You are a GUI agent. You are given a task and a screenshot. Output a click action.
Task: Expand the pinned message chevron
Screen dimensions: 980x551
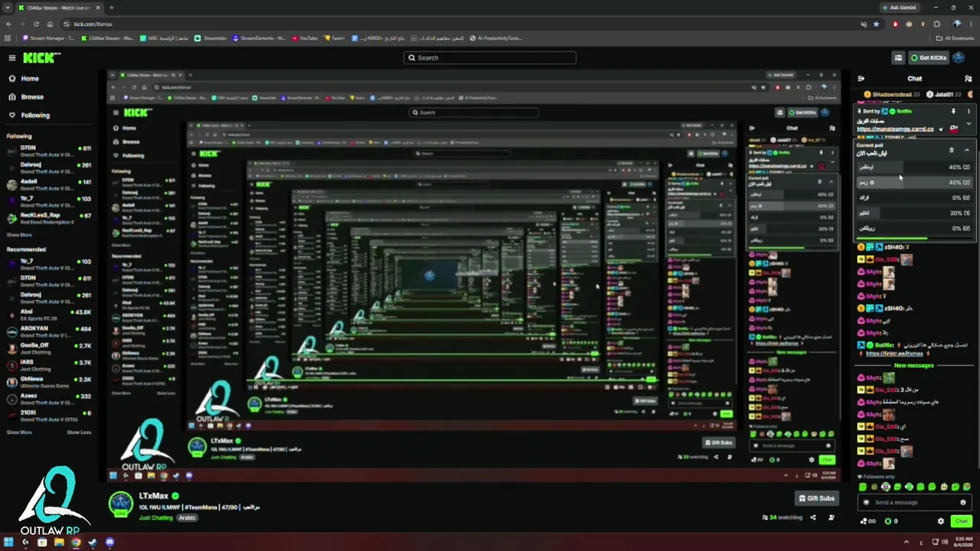pyautogui.click(x=969, y=123)
